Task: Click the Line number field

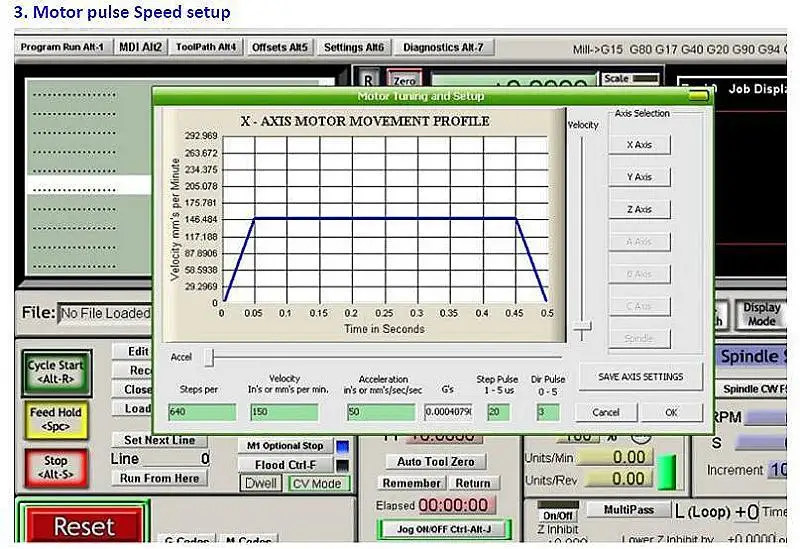Action: coord(176,459)
